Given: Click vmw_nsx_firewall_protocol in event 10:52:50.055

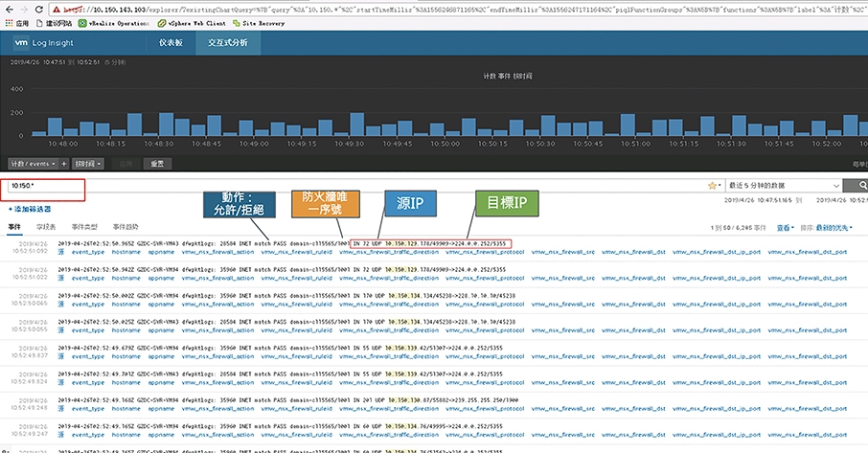Looking at the screenshot, I should pyautogui.click(x=485, y=330).
